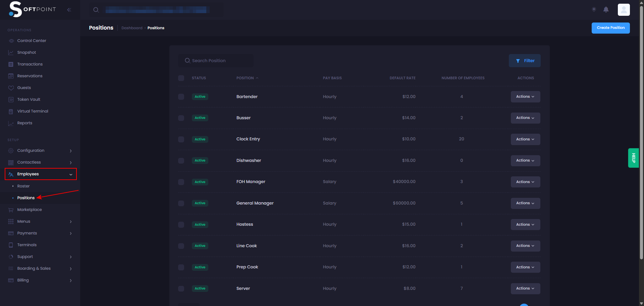Open the Roster submenu item
Image resolution: width=644 pixels, height=306 pixels.
[23, 186]
